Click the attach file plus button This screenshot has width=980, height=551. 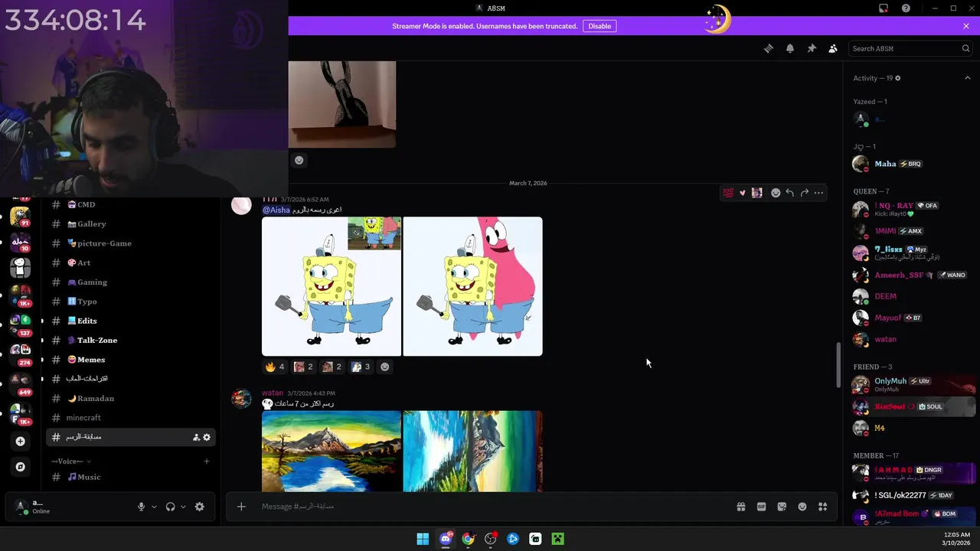[x=241, y=507]
